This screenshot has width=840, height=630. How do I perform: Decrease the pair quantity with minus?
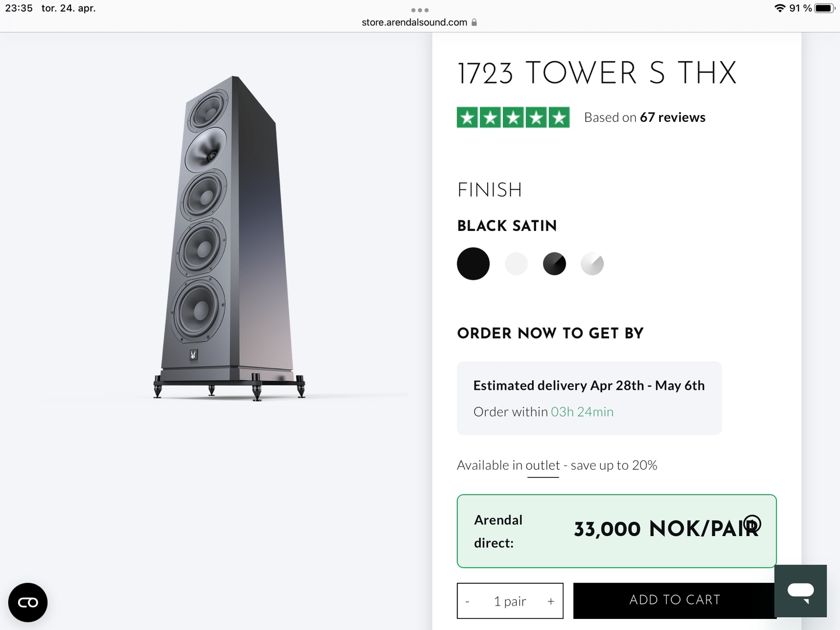coord(467,601)
